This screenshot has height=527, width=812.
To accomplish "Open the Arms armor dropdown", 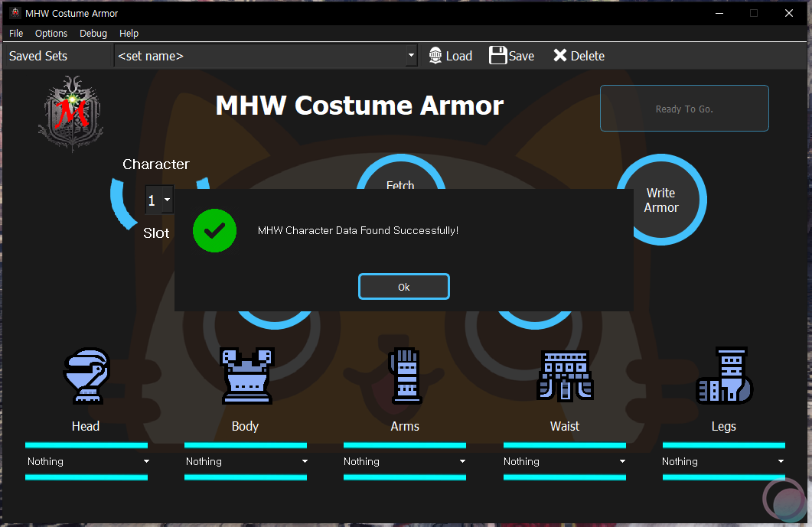I will tap(405, 461).
